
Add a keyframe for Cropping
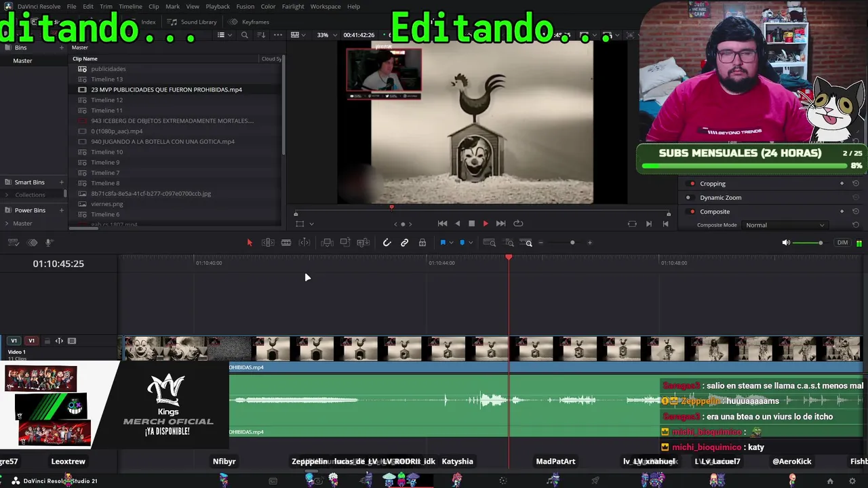[x=842, y=184]
